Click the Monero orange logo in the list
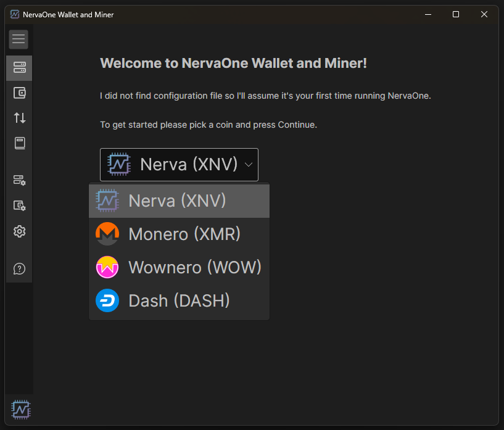504x430 pixels. [x=107, y=234]
